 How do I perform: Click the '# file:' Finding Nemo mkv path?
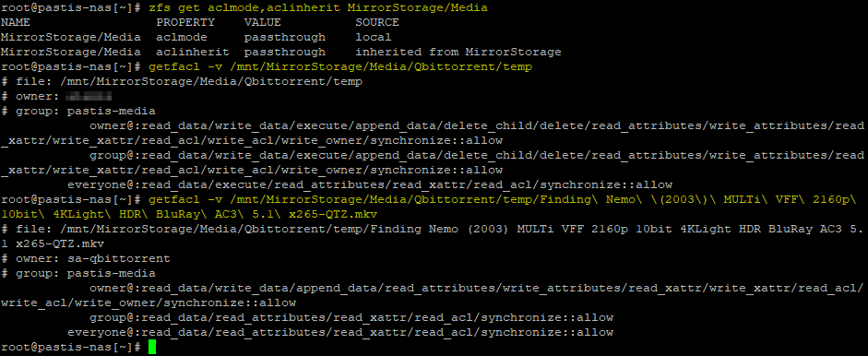tap(432, 236)
